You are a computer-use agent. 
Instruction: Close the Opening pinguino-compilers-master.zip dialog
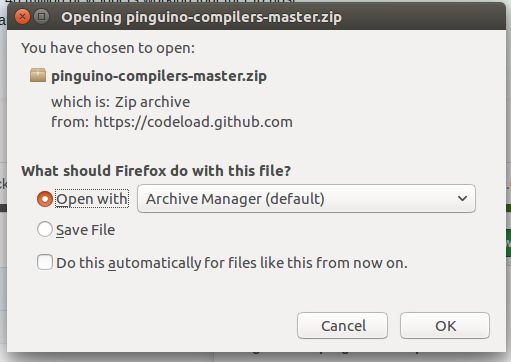pyautogui.click(x=23, y=17)
